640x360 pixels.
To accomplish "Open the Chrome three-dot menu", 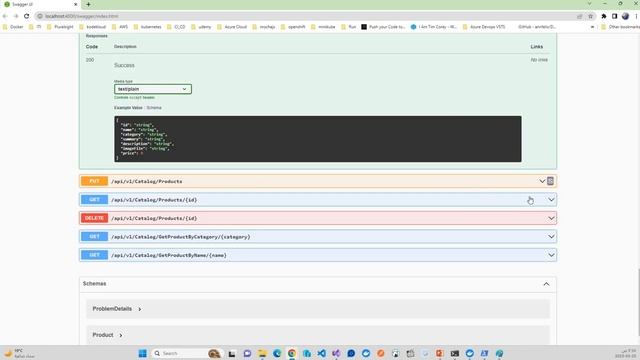I will point(636,16).
